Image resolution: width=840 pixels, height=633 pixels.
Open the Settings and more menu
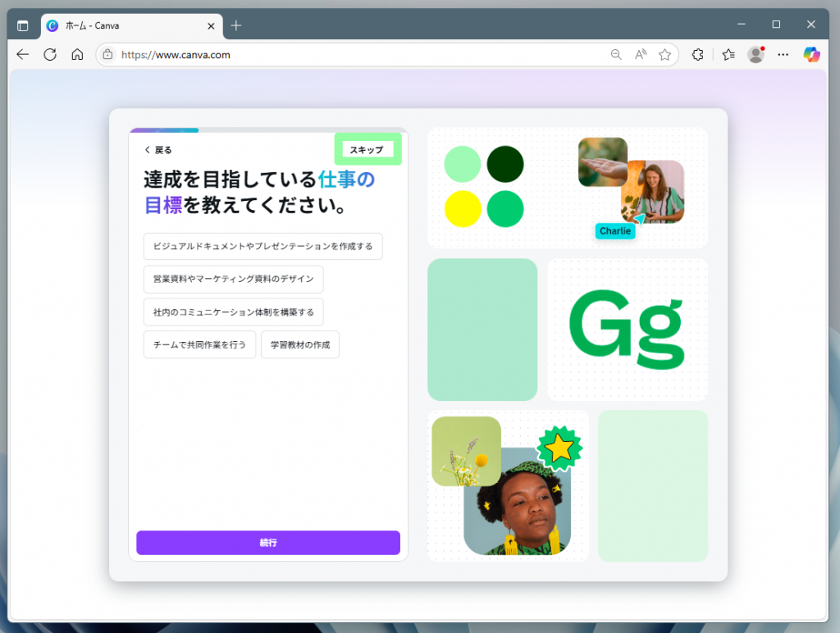pos(783,54)
